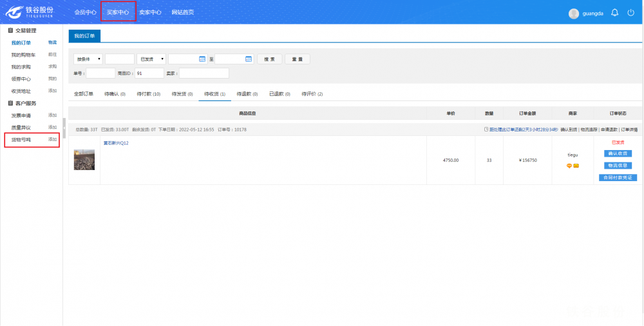Click the 确认收货 button

pos(618,153)
